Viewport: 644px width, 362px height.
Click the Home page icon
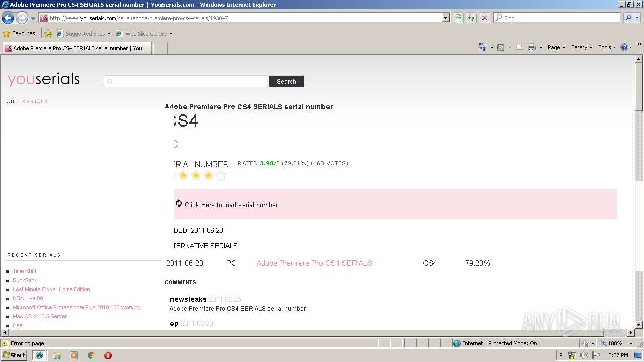(482, 47)
